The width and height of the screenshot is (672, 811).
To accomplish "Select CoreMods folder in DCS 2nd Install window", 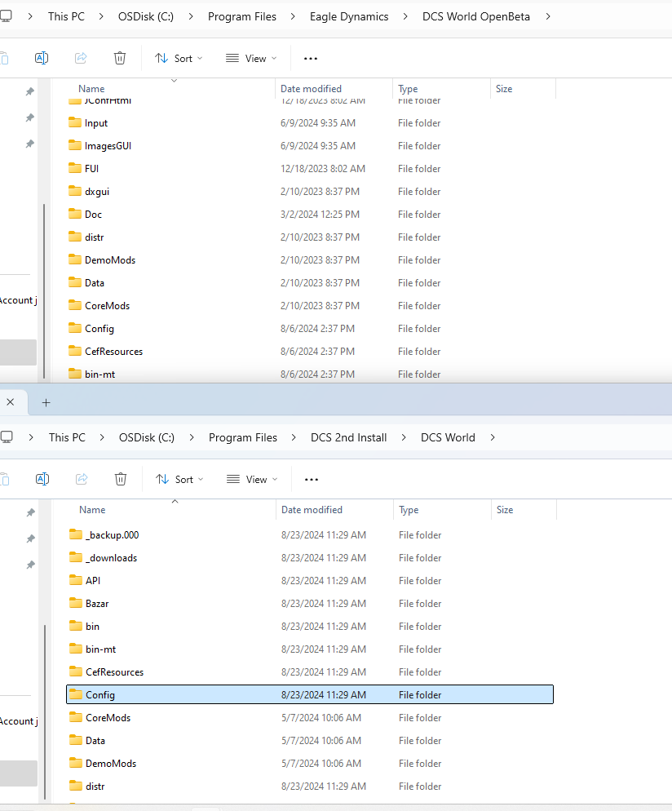I will (x=310, y=717).
